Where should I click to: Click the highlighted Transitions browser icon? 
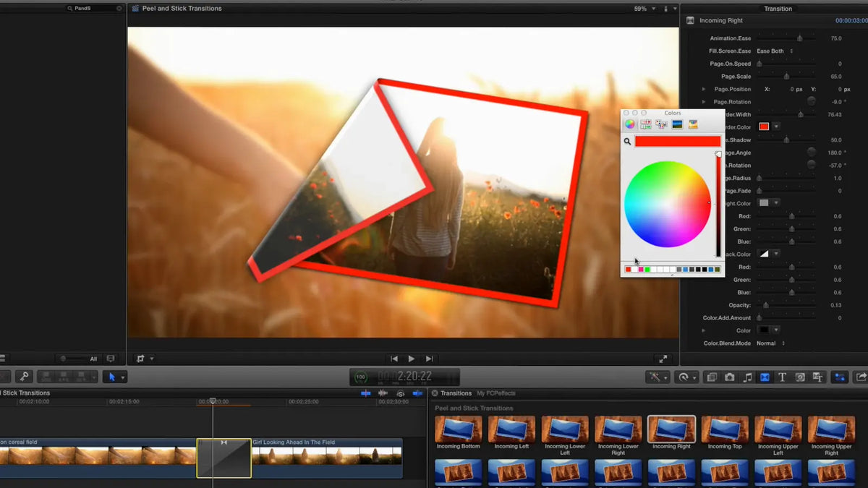(x=765, y=377)
